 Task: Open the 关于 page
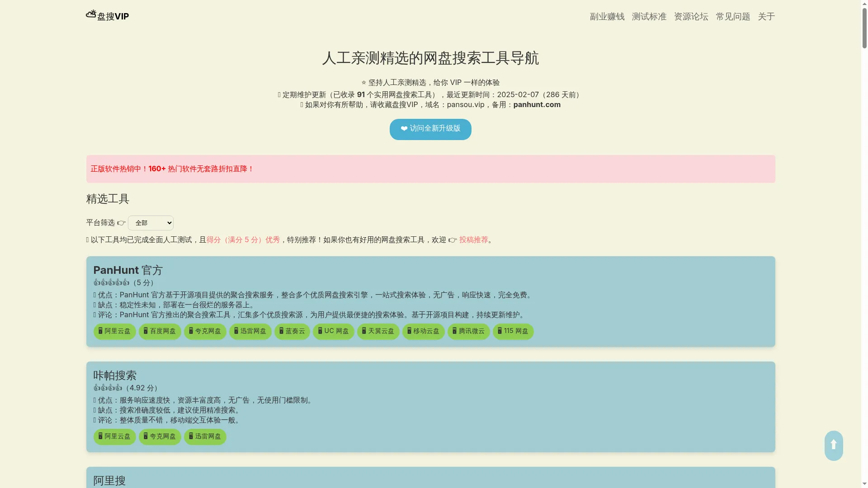[x=766, y=16]
